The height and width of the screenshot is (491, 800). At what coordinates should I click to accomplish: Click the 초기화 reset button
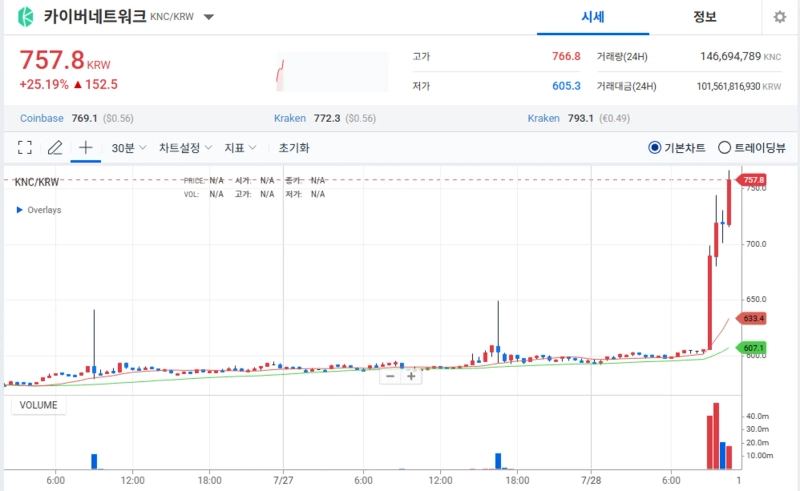coord(294,148)
